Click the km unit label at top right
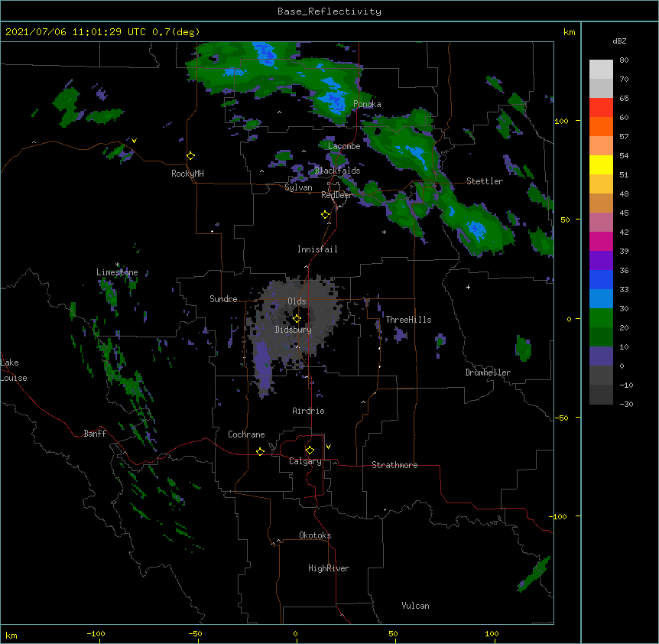659x644 pixels. point(569,32)
